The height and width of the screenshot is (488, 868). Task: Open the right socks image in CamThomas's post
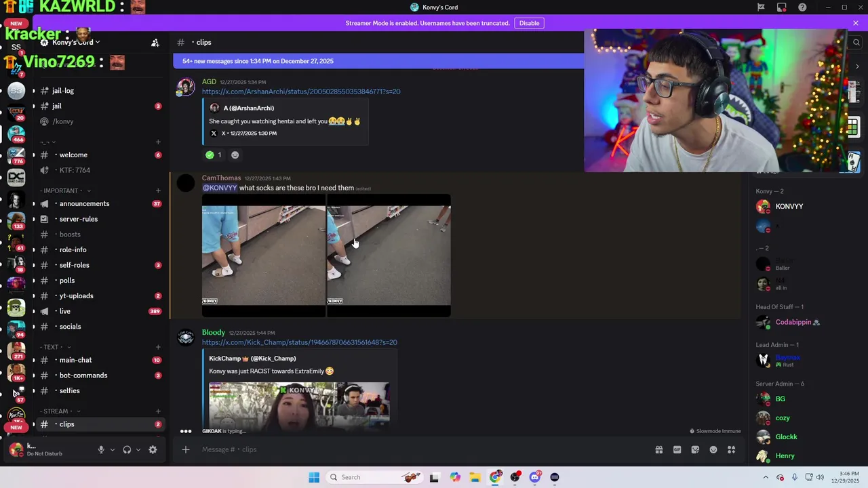tap(389, 256)
